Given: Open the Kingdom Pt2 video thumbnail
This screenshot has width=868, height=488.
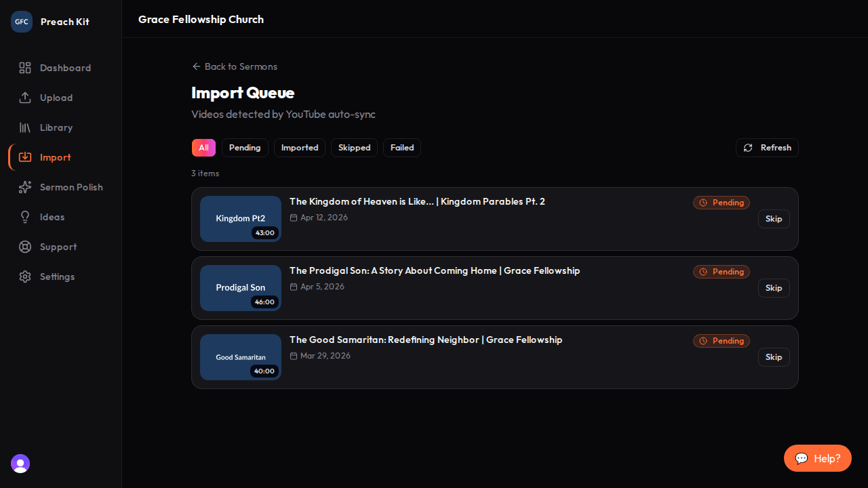Looking at the screenshot, I should (240, 218).
